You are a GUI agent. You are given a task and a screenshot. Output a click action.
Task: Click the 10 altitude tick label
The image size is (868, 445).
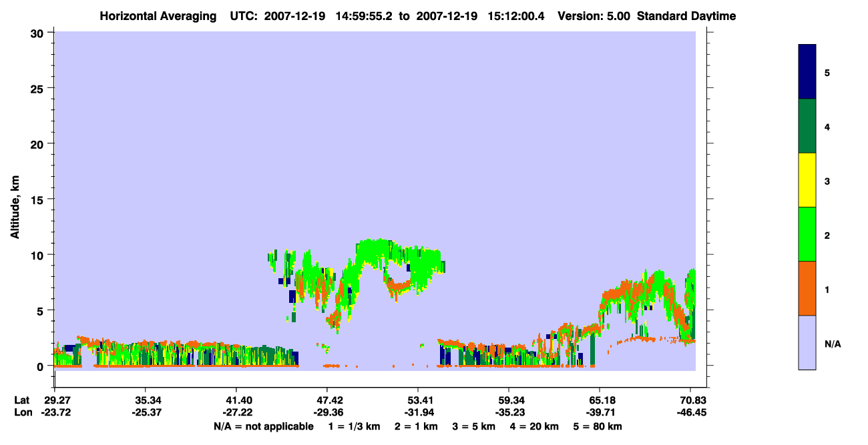coord(39,255)
